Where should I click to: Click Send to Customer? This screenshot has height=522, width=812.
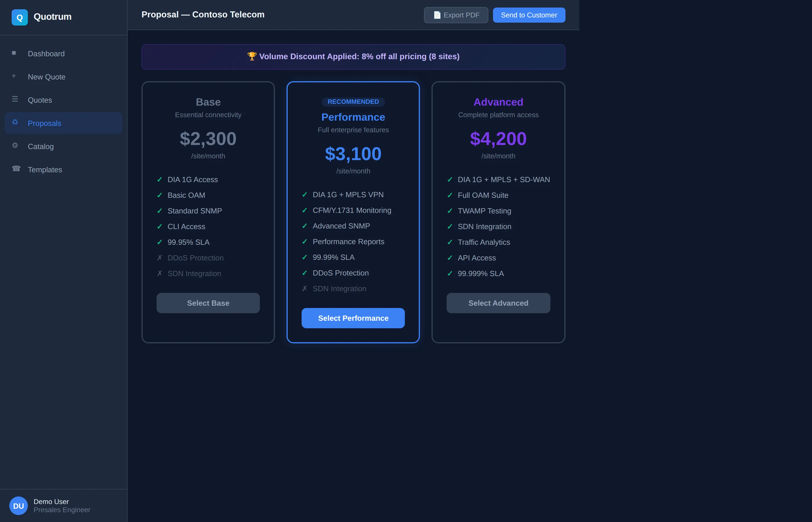click(529, 15)
